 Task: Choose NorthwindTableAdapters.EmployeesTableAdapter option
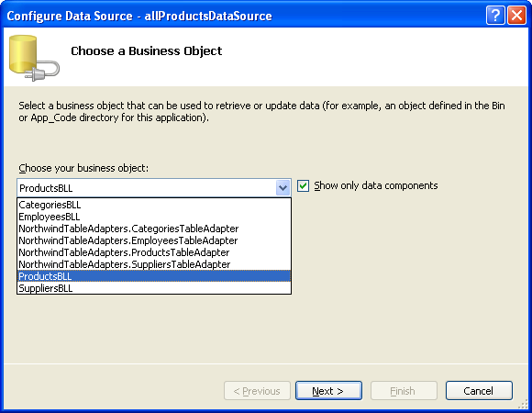click(x=154, y=240)
